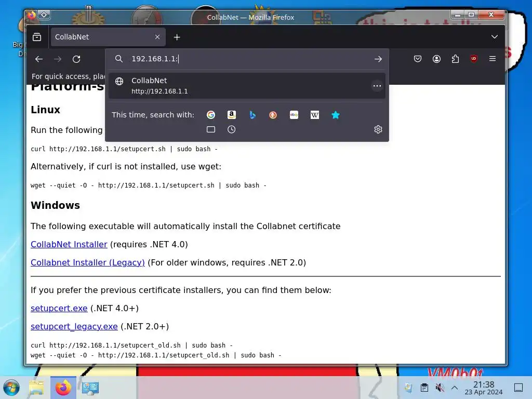Viewport: 532px width, 399px height.
Task: Expand hidden tray icons arrow
Action: (x=455, y=388)
